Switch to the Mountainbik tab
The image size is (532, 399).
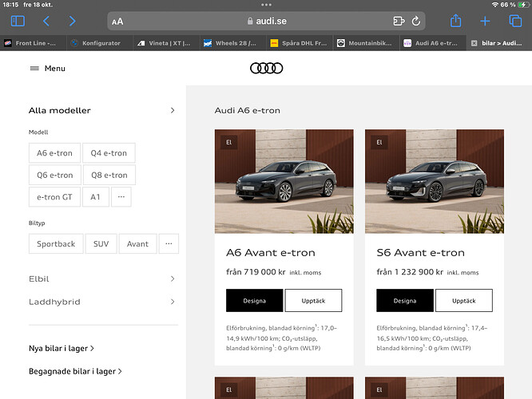click(366, 43)
